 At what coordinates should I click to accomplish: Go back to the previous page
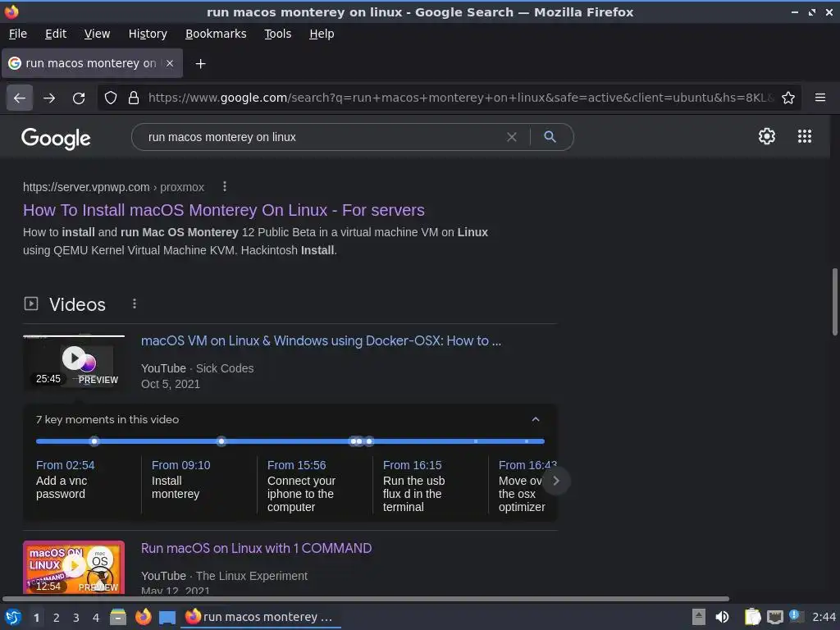pyautogui.click(x=20, y=98)
